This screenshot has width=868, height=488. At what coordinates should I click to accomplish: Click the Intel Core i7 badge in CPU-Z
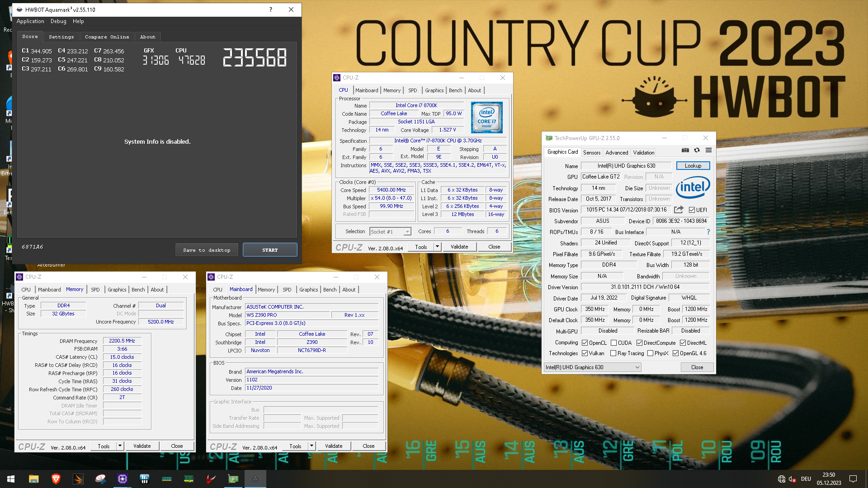(487, 117)
